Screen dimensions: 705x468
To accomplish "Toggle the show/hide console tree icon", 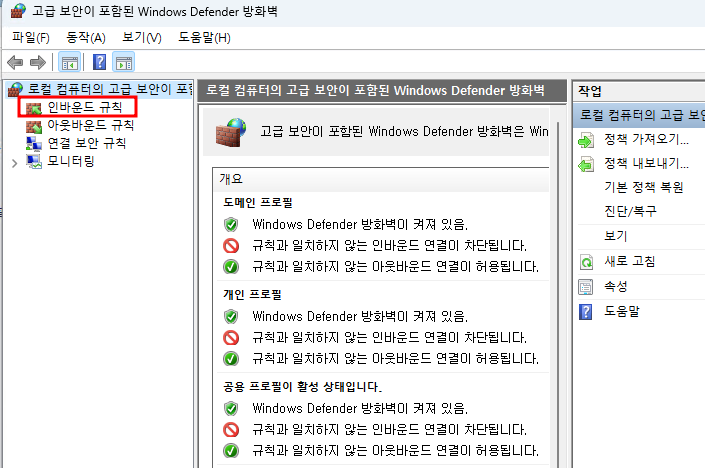I will pos(70,62).
